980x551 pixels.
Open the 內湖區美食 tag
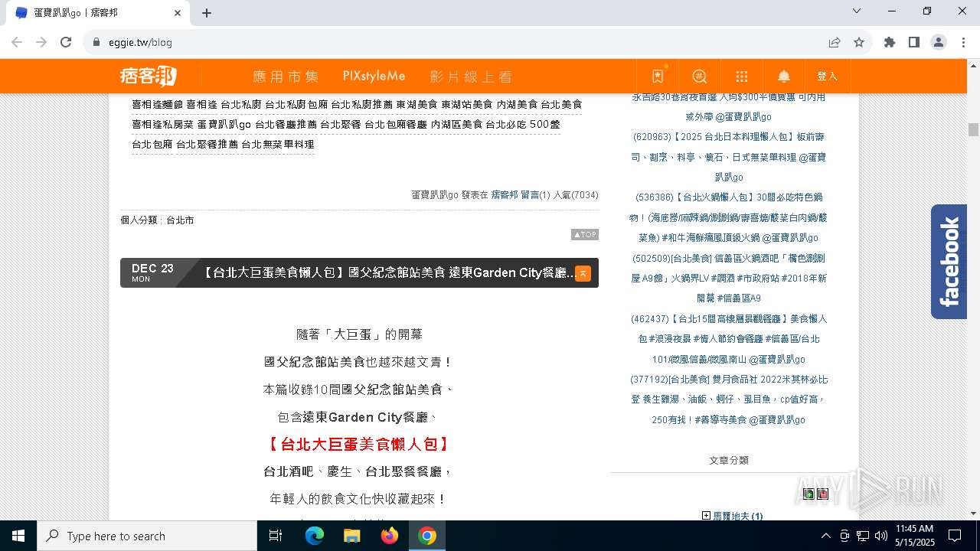pyautogui.click(x=457, y=124)
